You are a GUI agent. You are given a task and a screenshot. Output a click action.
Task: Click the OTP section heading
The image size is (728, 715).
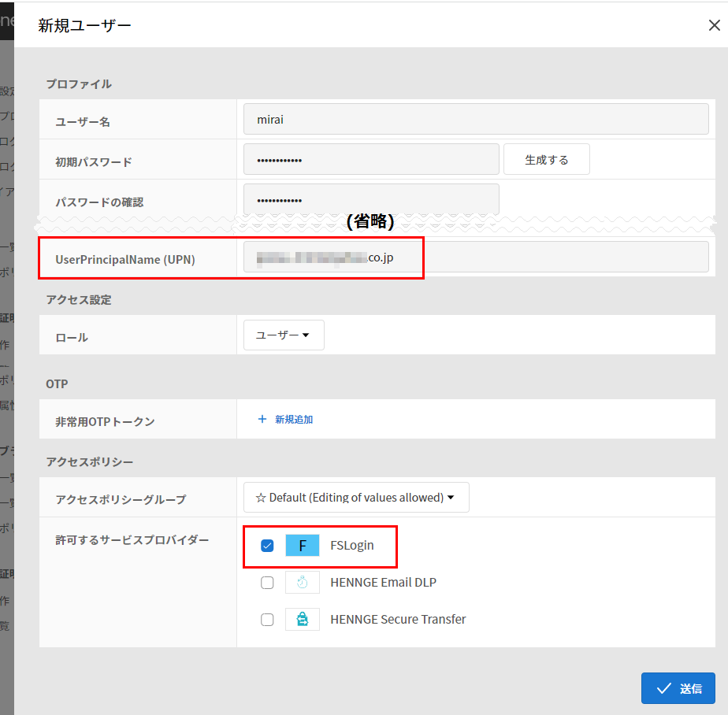(x=57, y=384)
